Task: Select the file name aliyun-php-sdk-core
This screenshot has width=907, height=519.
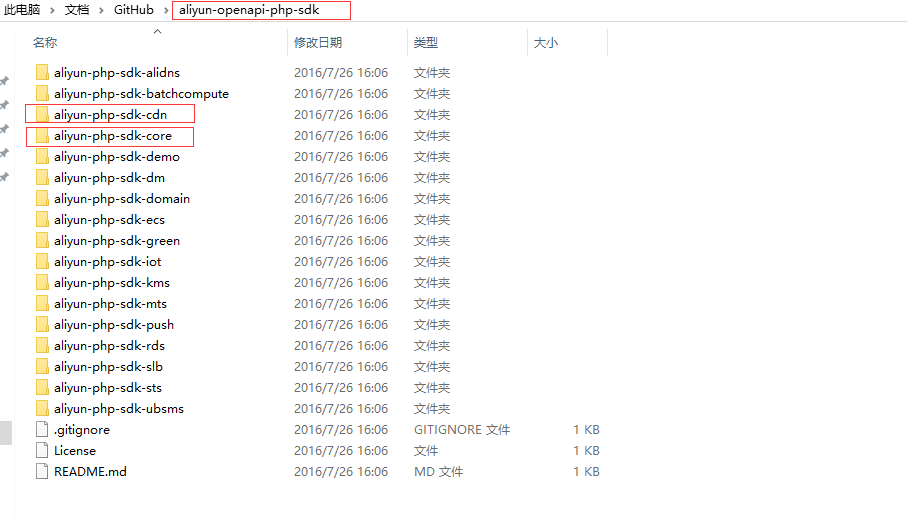Action: 113,135
